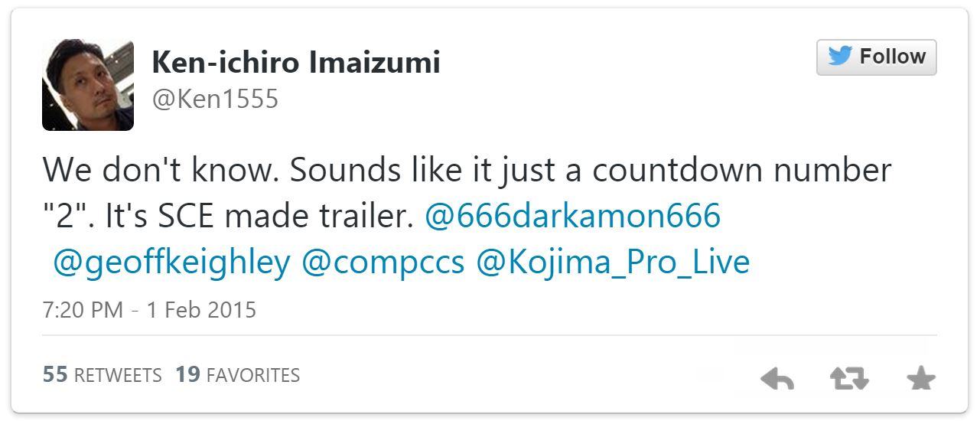Open the @Ken1555 handle

[x=215, y=99]
